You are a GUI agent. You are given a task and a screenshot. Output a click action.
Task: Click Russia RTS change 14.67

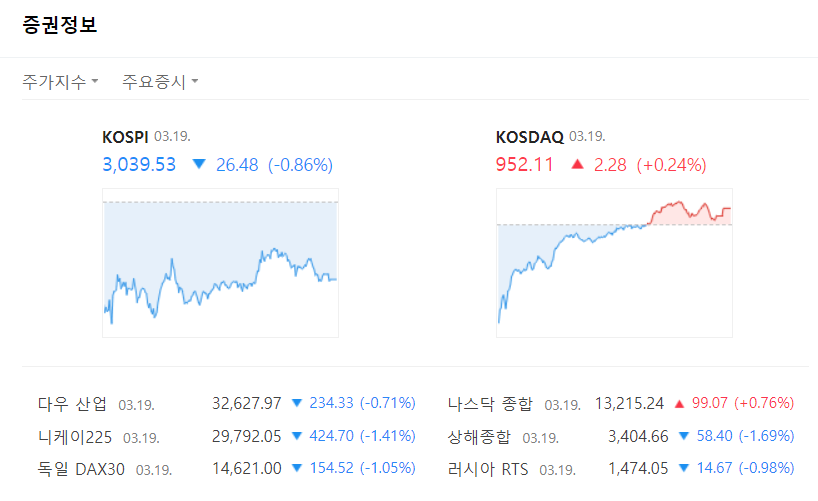click(715, 468)
